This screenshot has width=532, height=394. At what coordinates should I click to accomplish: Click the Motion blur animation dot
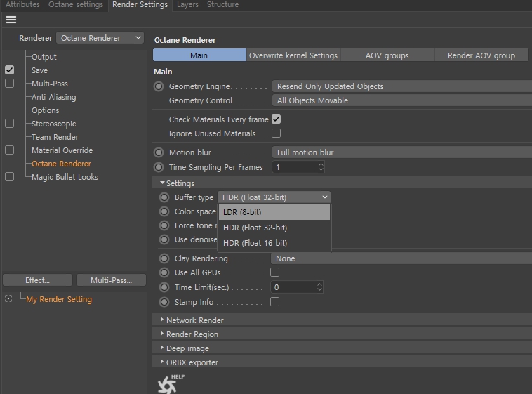pos(159,152)
